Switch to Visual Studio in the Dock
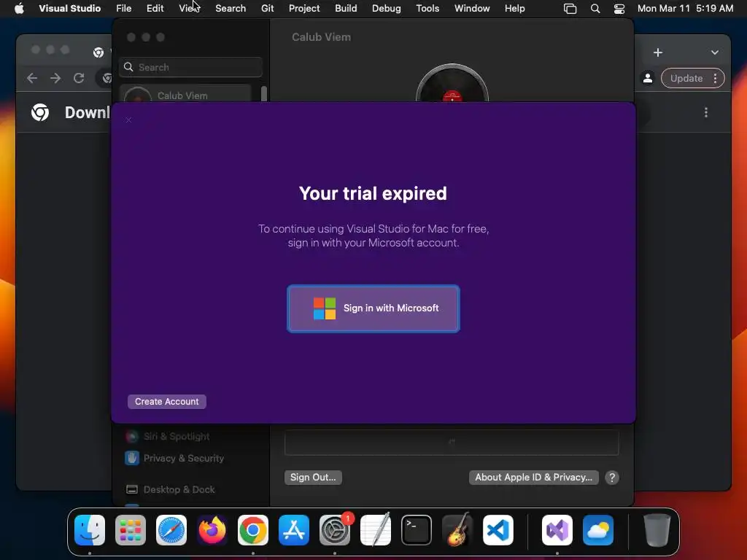 click(x=557, y=530)
